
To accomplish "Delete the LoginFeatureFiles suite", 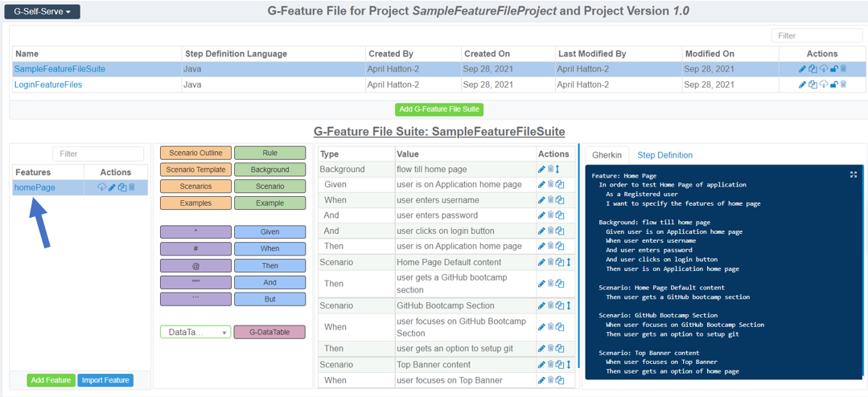I will click(843, 84).
